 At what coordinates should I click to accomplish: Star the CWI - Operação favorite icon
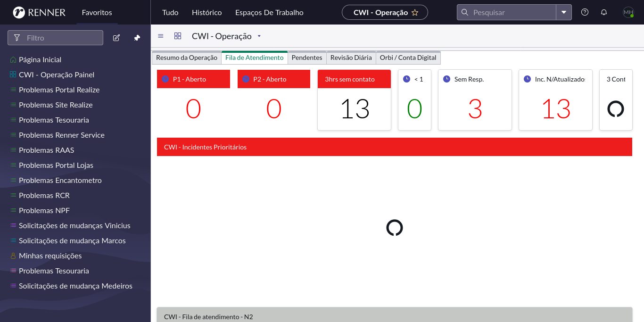(x=415, y=13)
